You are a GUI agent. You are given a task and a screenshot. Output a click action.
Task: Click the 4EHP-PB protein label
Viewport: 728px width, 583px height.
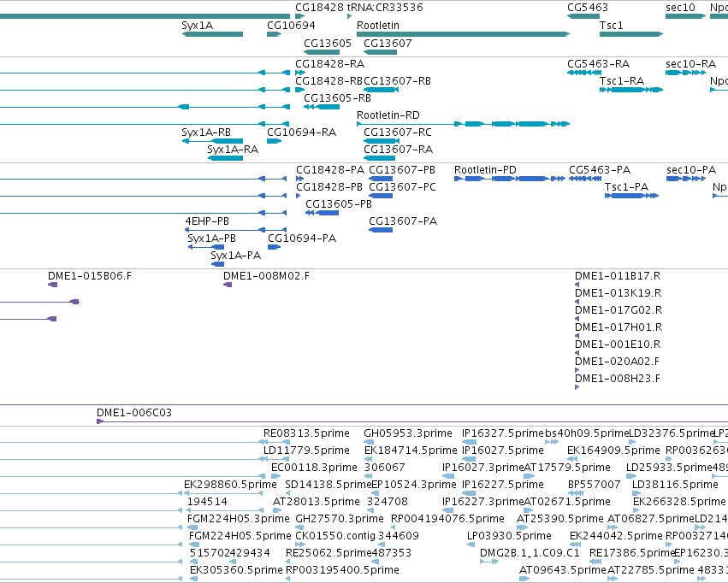pos(207,221)
